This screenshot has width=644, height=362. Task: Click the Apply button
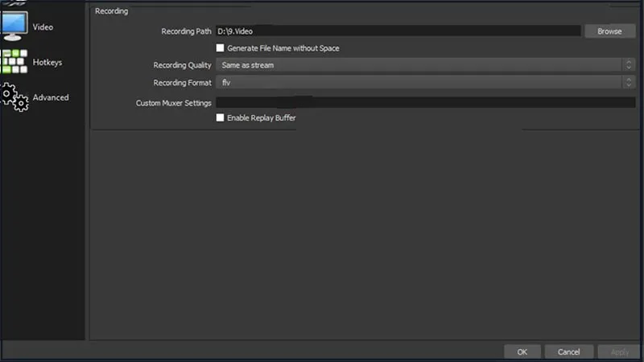point(619,352)
